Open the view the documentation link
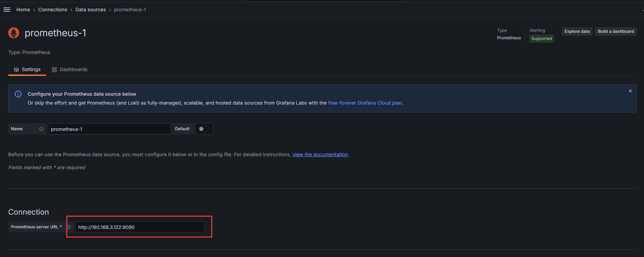This screenshot has height=257, width=644. (320, 154)
